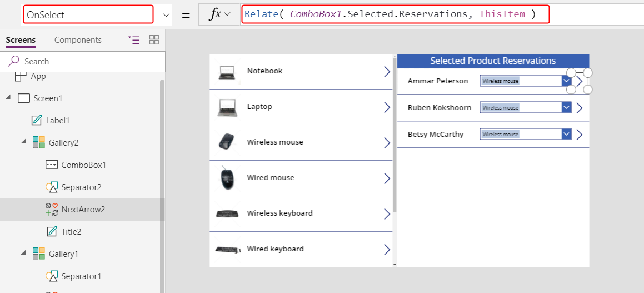Viewport: 644px width, 293px height.
Task: Select NextArrow2 in the tree view
Action: (83, 209)
